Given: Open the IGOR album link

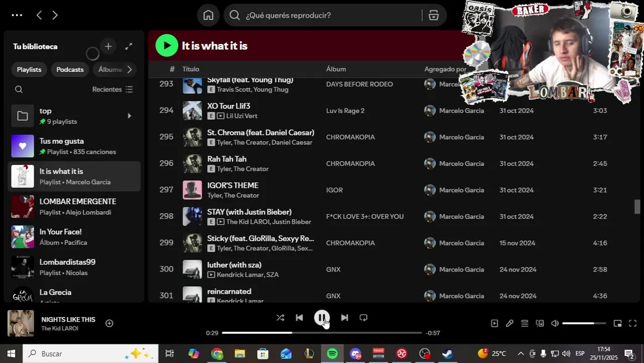Looking at the screenshot, I should point(334,190).
